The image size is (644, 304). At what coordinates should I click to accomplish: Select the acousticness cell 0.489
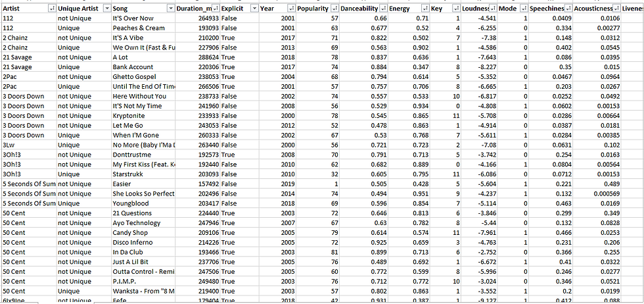597,184
